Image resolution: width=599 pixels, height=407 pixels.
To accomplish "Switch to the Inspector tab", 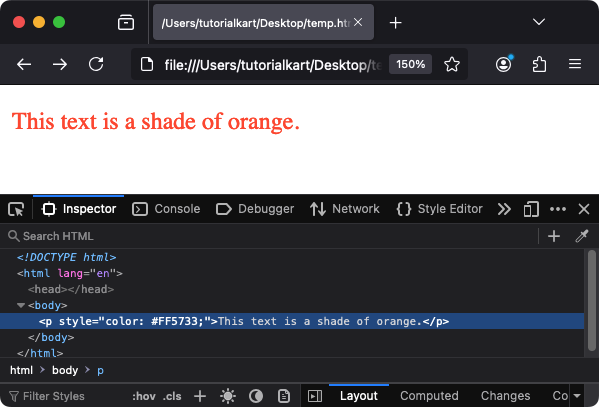I will pos(79,209).
